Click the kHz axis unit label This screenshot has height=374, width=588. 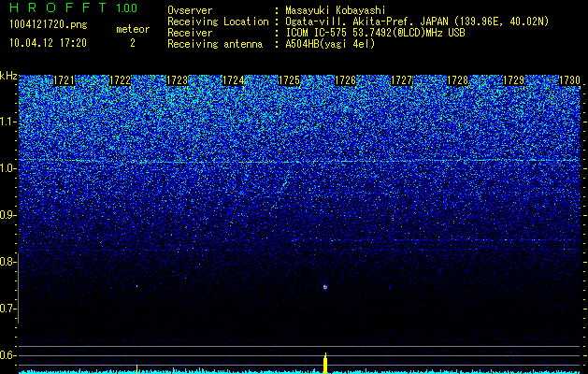pyautogui.click(x=8, y=76)
